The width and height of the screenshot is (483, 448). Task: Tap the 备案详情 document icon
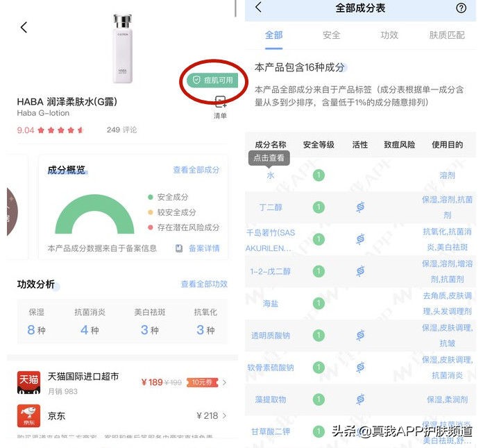tap(179, 248)
